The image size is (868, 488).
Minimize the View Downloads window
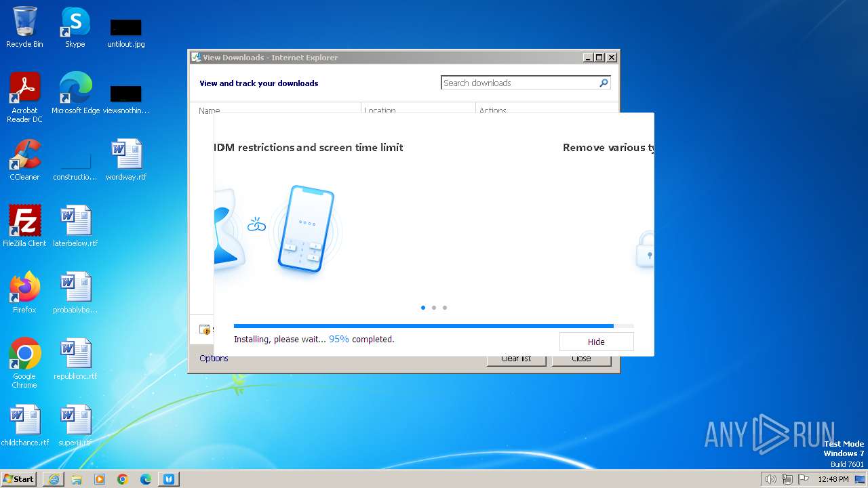point(588,58)
